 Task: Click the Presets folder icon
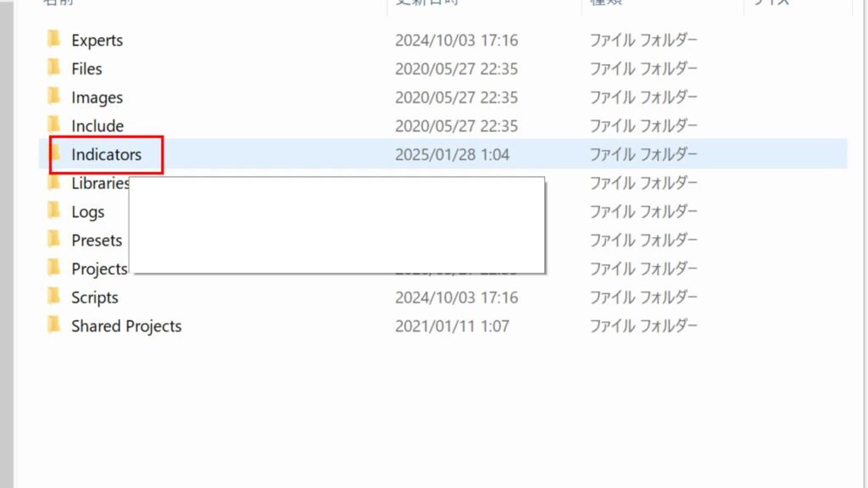pos(53,240)
